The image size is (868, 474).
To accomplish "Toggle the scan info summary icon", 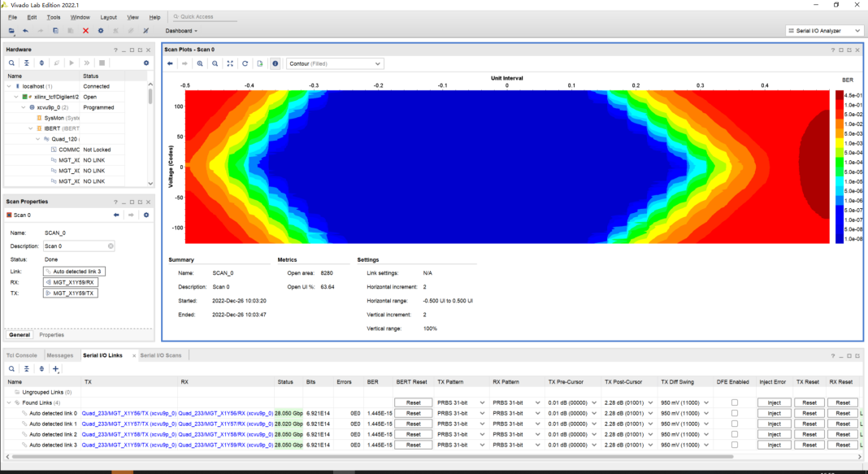I will click(x=275, y=63).
